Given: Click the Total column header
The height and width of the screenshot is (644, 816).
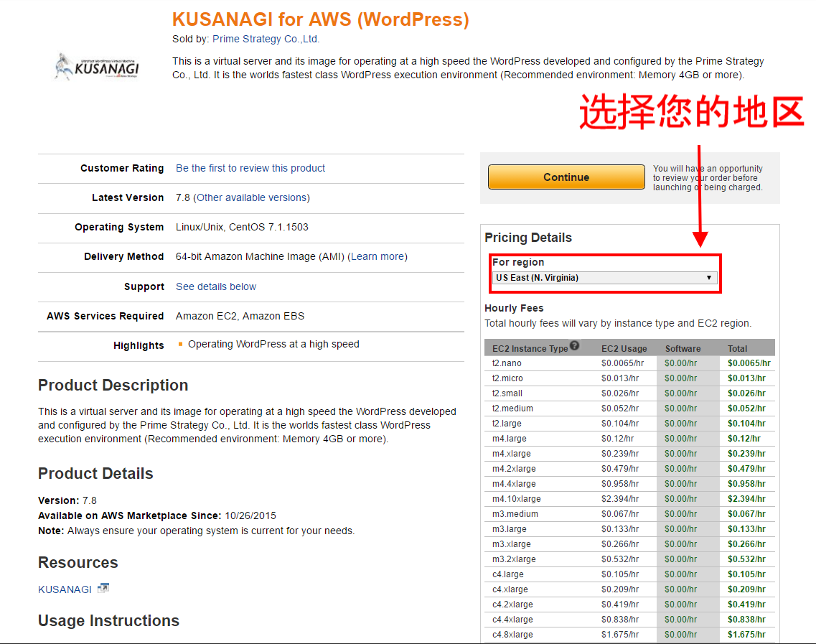Looking at the screenshot, I should click(x=738, y=349).
